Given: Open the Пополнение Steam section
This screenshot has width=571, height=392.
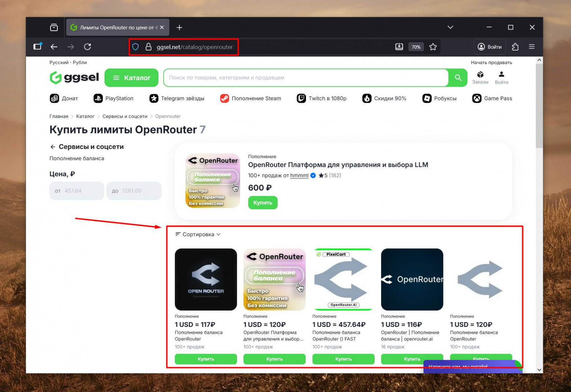Looking at the screenshot, I should (x=224, y=98).
